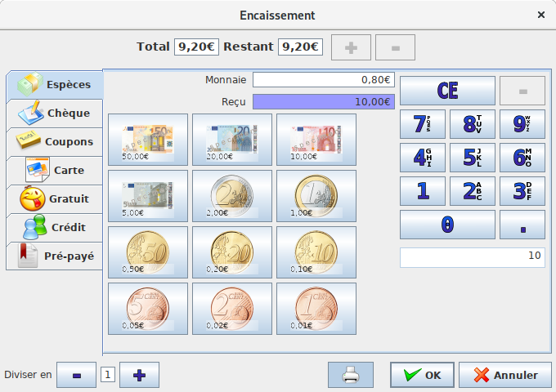Decrease the Diviser en split count
The height and width of the screenshot is (392, 556).
76,375
